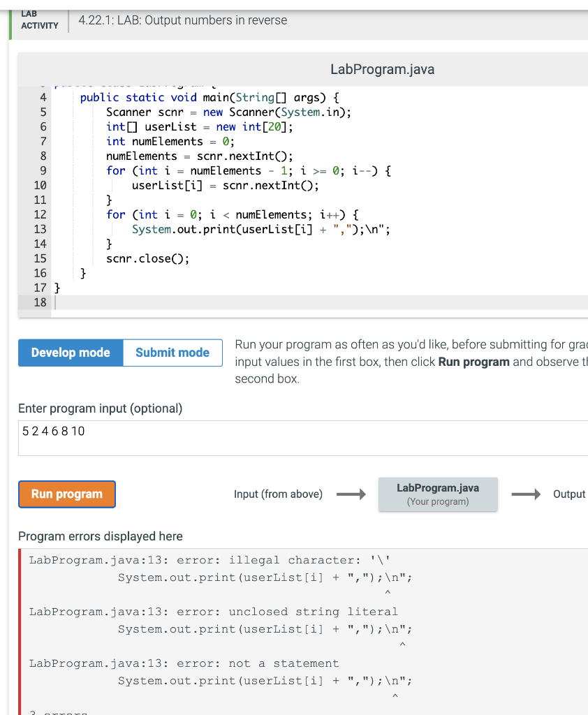
Task: Switch to Submit mode
Action: pyautogui.click(x=172, y=353)
